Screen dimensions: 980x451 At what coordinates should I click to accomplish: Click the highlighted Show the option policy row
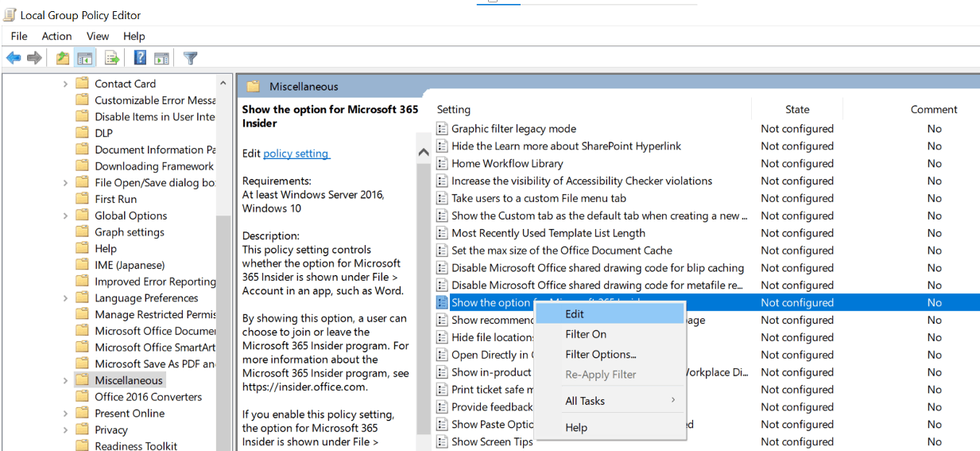(707, 303)
